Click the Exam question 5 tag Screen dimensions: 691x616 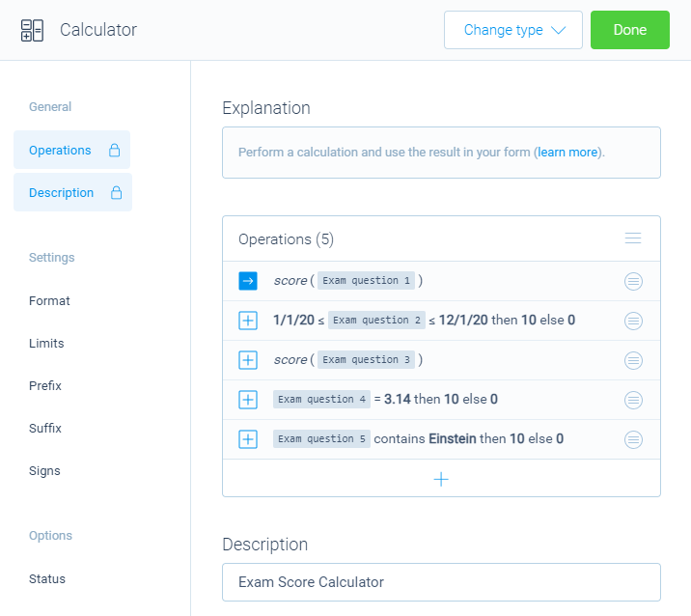[x=321, y=438]
